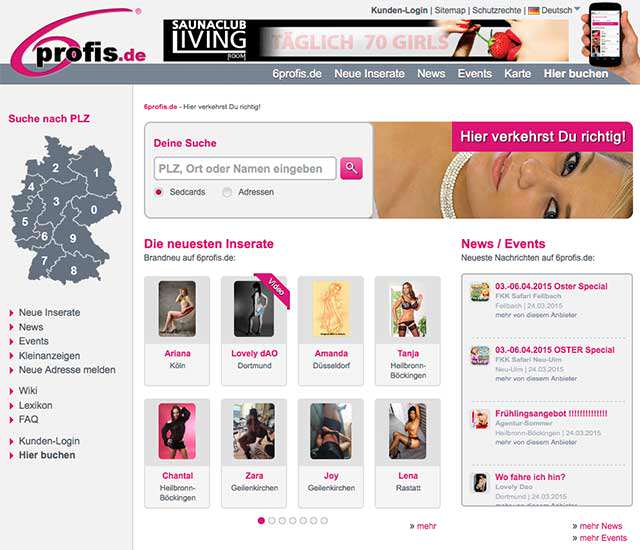Click the mehr Events link
The image size is (640, 550).
pos(603,538)
